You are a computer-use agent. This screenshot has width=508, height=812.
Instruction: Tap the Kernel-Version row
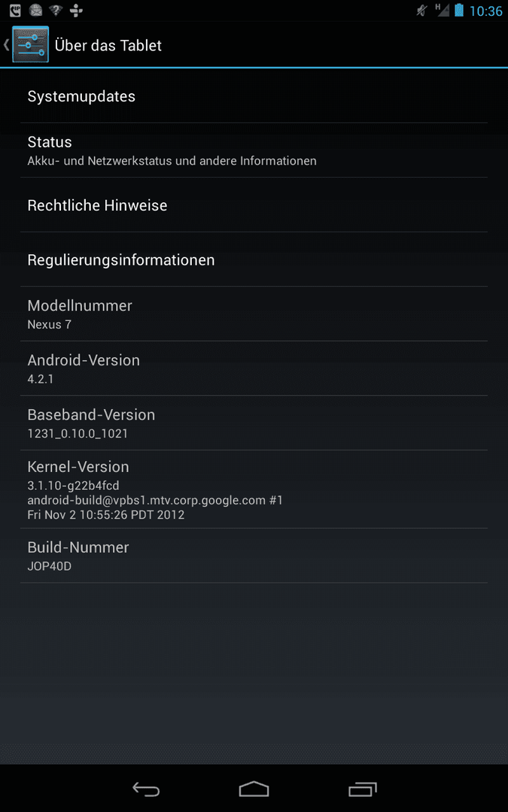[x=254, y=489]
